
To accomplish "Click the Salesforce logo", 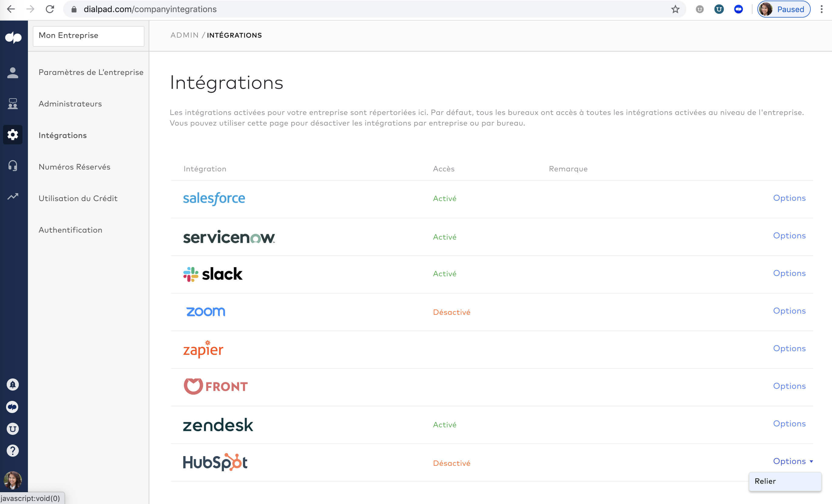I will pyautogui.click(x=214, y=199).
